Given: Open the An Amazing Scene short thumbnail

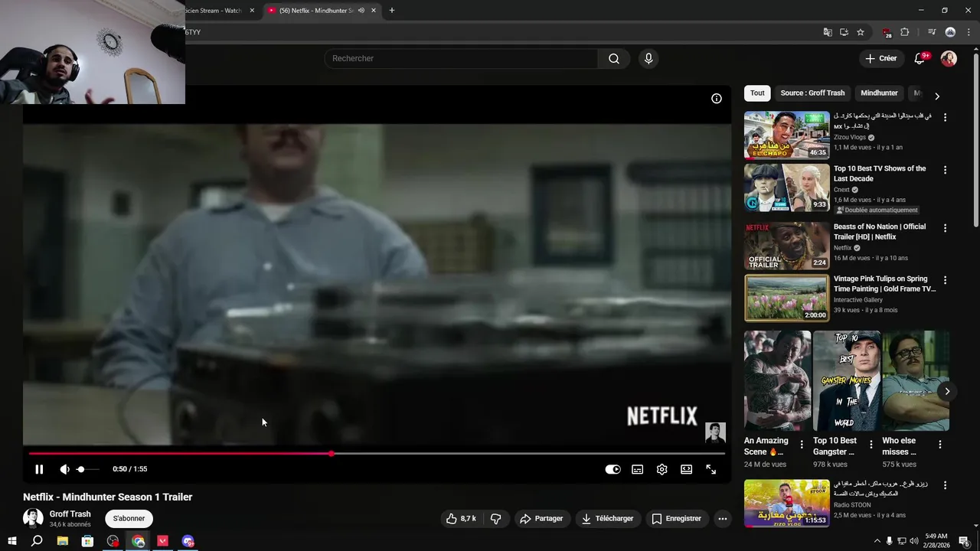Looking at the screenshot, I should point(777,380).
